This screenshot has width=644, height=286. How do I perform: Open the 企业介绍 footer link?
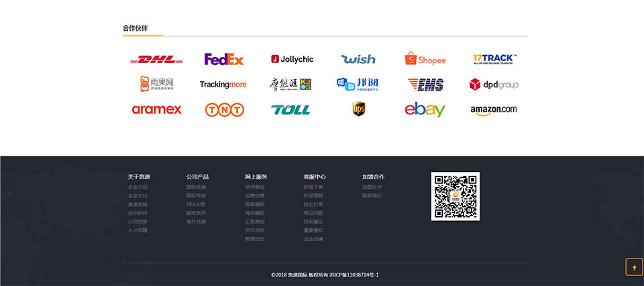tap(138, 187)
